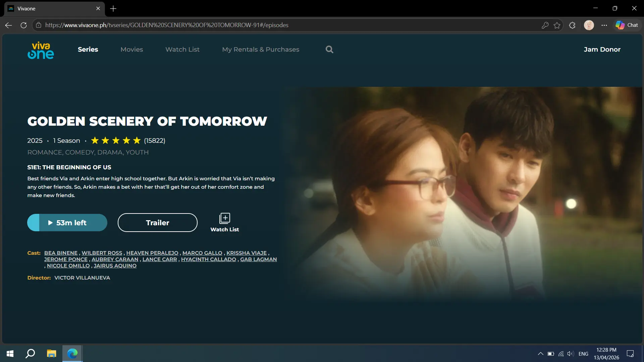The height and width of the screenshot is (362, 644).
Task: Select the Vivaone browser tab
Action: (54, 9)
